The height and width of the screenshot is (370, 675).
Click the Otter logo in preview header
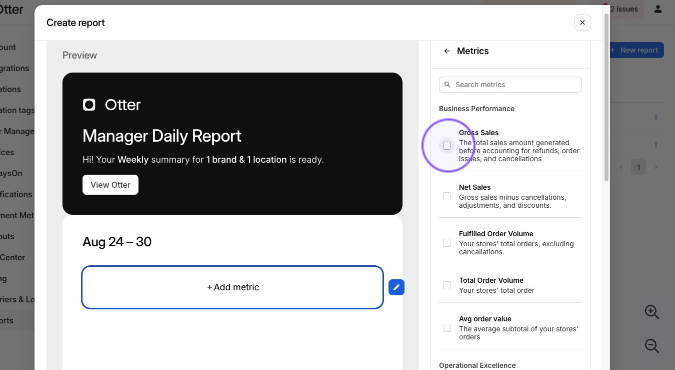(x=89, y=105)
